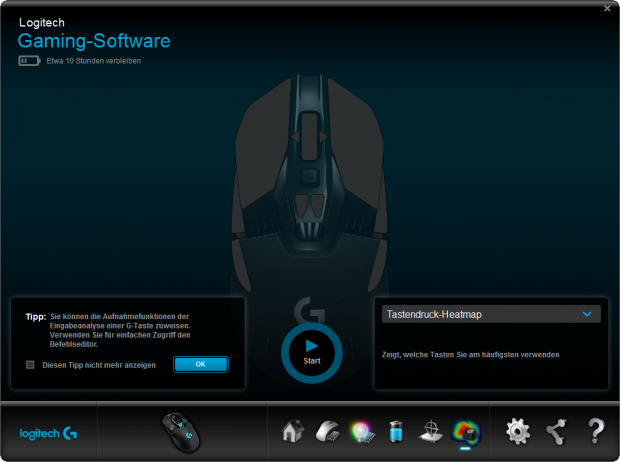Start heatmap recording with Start button
This screenshot has height=462, width=620.
point(312,353)
